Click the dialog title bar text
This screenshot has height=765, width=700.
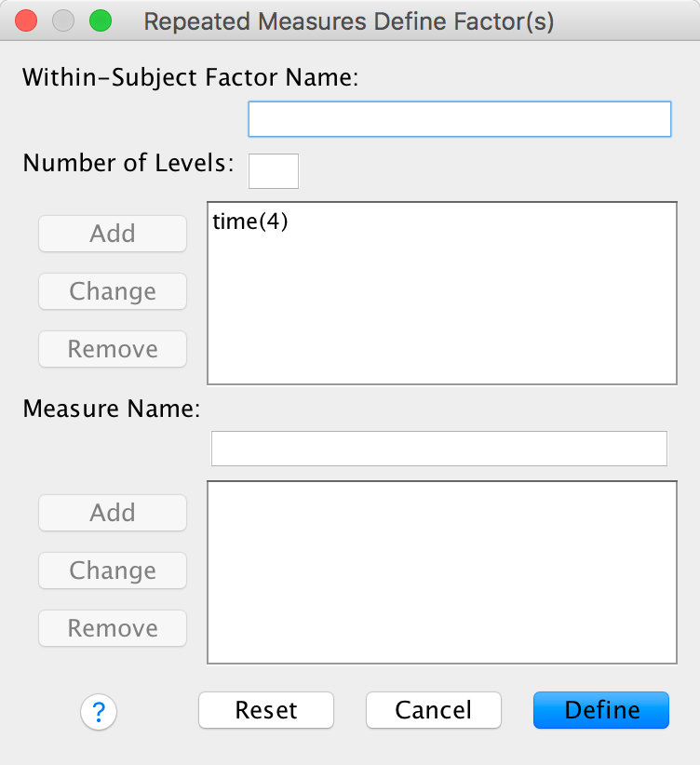[x=349, y=21]
